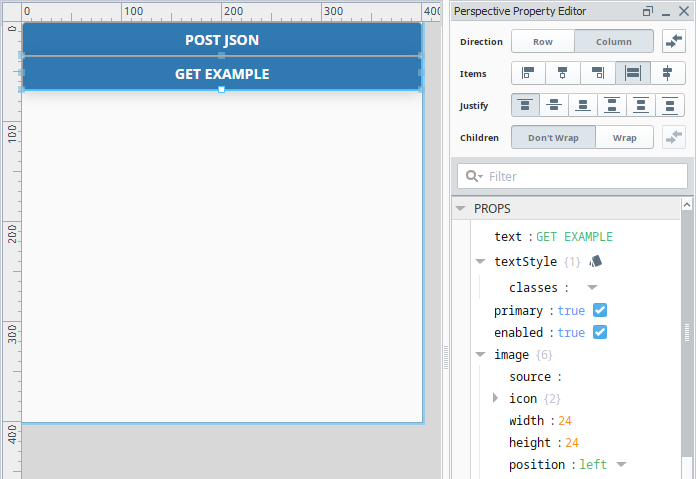The width and height of the screenshot is (696, 479).
Task: Collapse the image property group
Action: point(481,354)
